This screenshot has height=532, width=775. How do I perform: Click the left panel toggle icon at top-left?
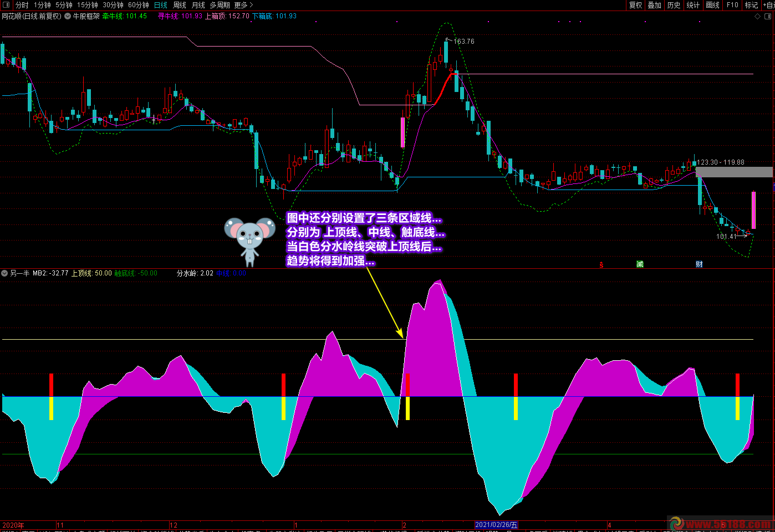6,5
